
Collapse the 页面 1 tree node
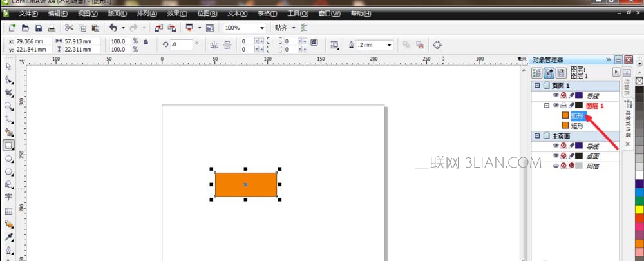[x=536, y=86]
